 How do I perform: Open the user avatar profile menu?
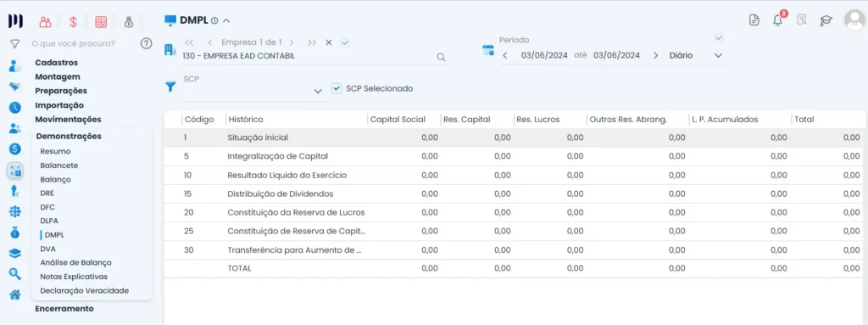854,20
